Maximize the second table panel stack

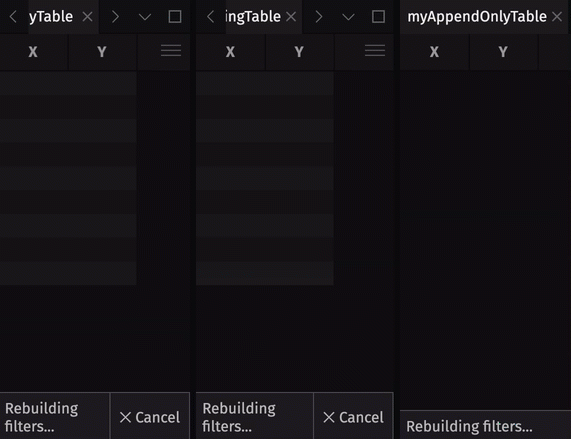coord(378,16)
